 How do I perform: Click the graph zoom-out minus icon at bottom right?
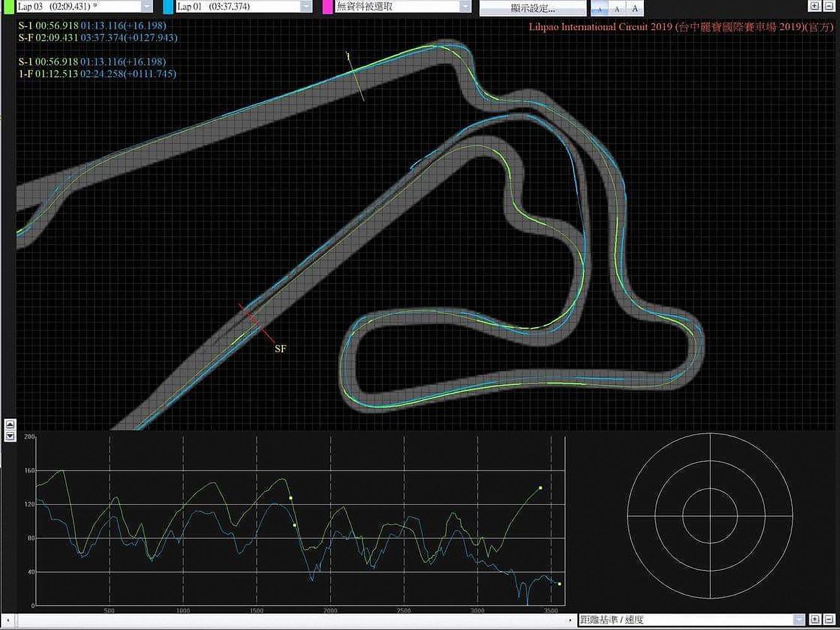click(x=829, y=620)
